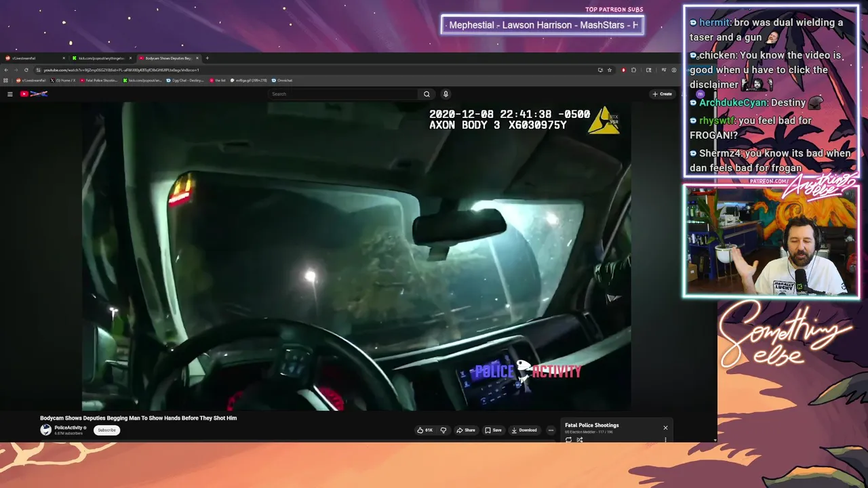Open the kick.com popout bookmark

pos(142,81)
